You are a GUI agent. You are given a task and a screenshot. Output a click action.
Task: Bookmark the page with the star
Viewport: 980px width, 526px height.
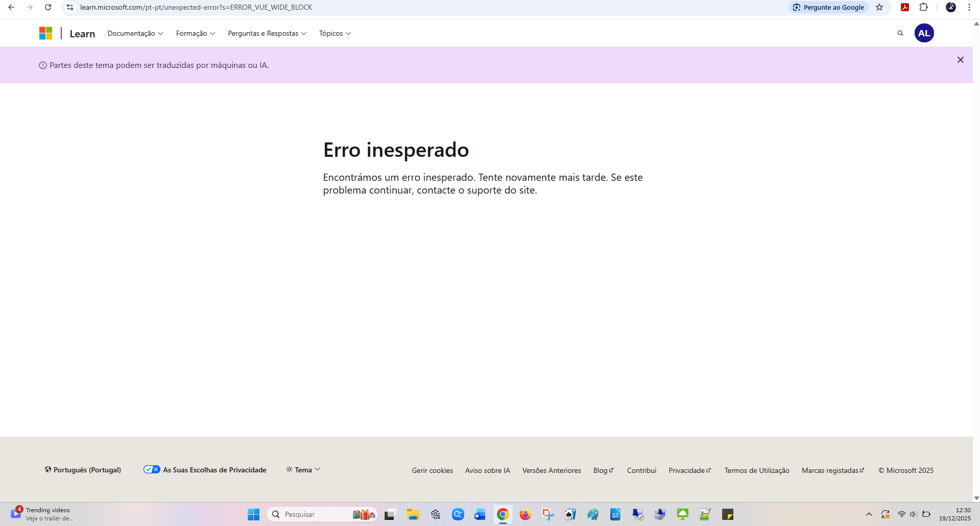pos(879,7)
